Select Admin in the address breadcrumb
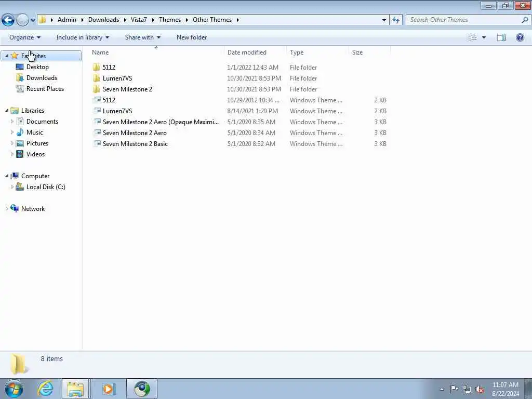This screenshot has width=532, height=399. tap(67, 20)
